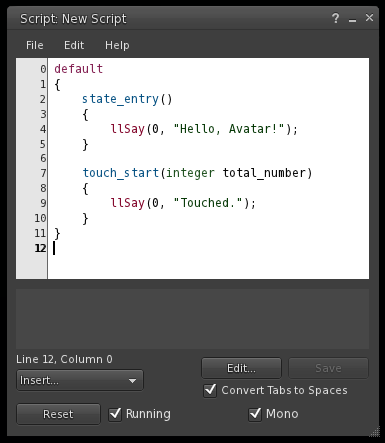Open the File menu
Viewport: 385px width, 443px height.
35,45
